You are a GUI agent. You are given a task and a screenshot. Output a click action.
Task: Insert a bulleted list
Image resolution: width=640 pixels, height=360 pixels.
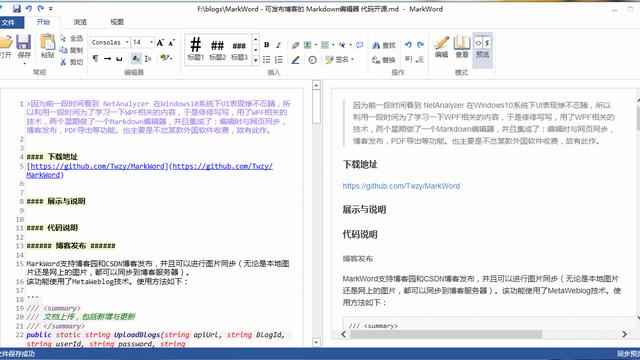click(x=267, y=60)
